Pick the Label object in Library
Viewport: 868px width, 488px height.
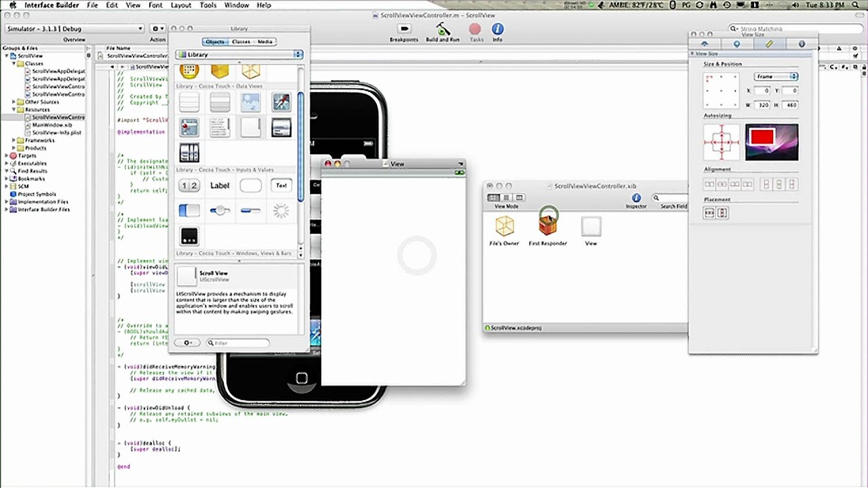point(220,186)
